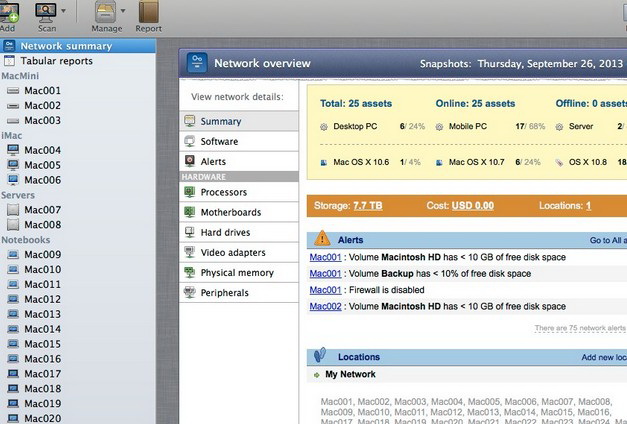
Task: Click the Software disc icon
Action: [x=190, y=141]
